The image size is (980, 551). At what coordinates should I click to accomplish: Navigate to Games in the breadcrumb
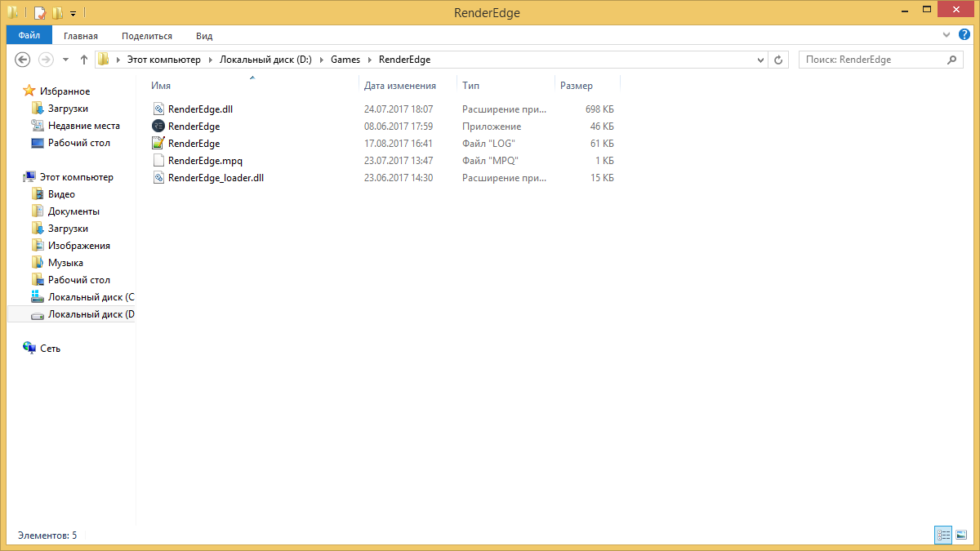[345, 60]
